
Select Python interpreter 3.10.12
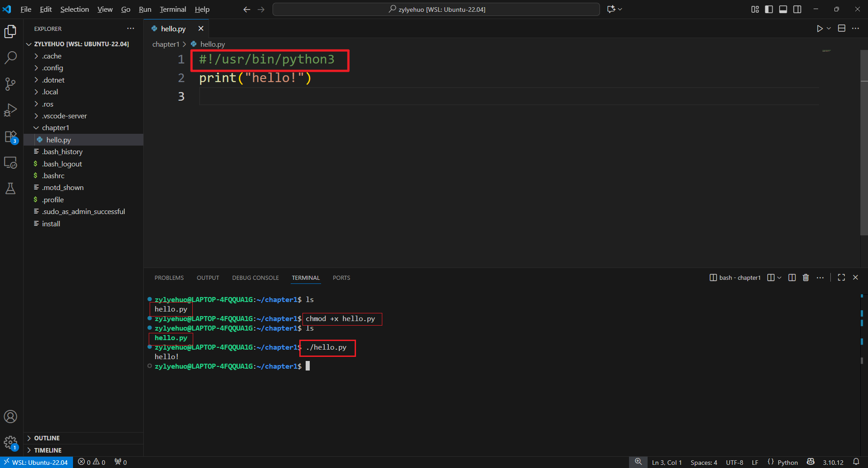pos(833,462)
